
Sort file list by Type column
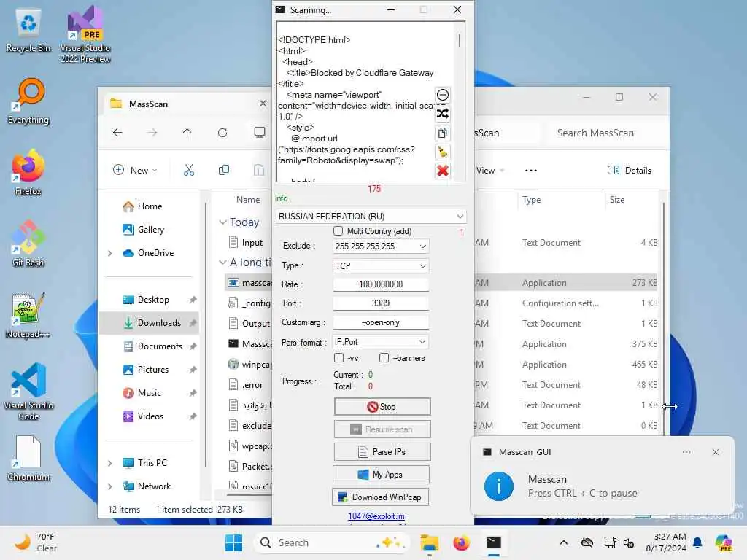pos(531,200)
